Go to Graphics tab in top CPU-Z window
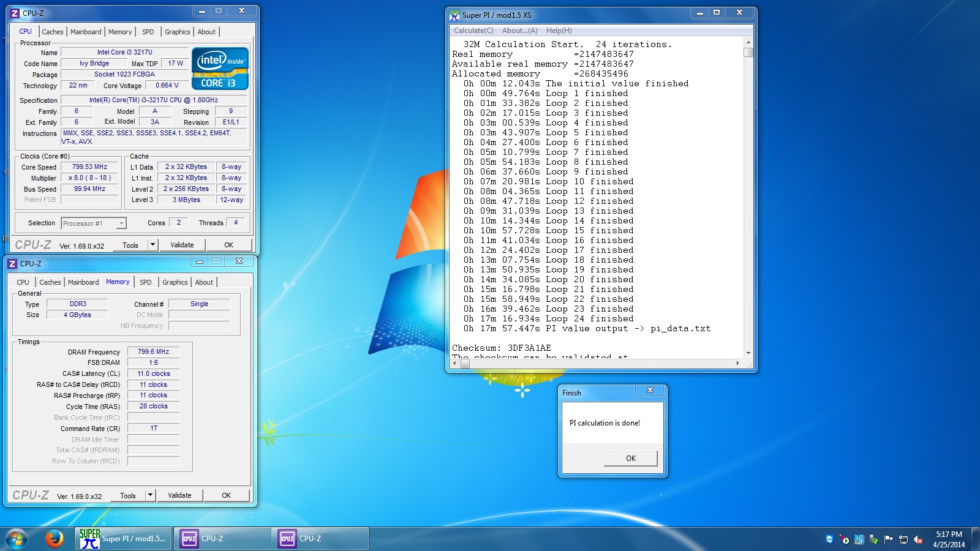Image resolution: width=980 pixels, height=551 pixels. [178, 32]
